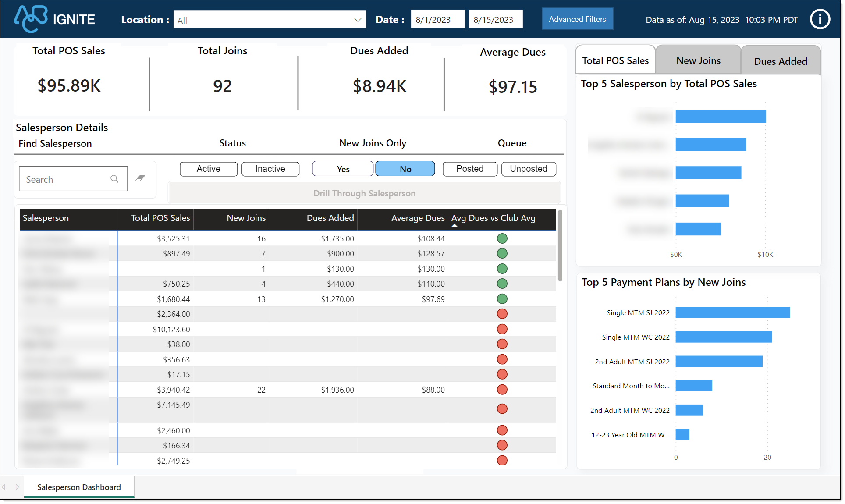Click the sheet navigation left arrow
Viewport: 845px width, 504px height.
click(4, 487)
